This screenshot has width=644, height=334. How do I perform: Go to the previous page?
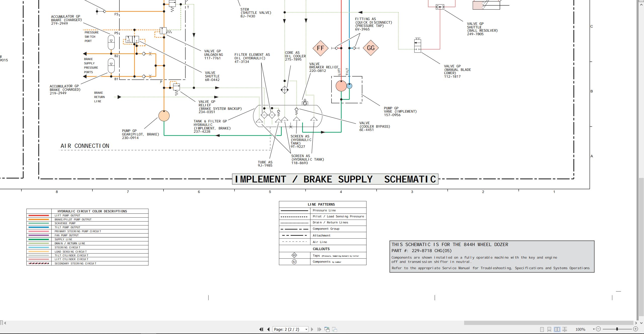tap(268, 329)
